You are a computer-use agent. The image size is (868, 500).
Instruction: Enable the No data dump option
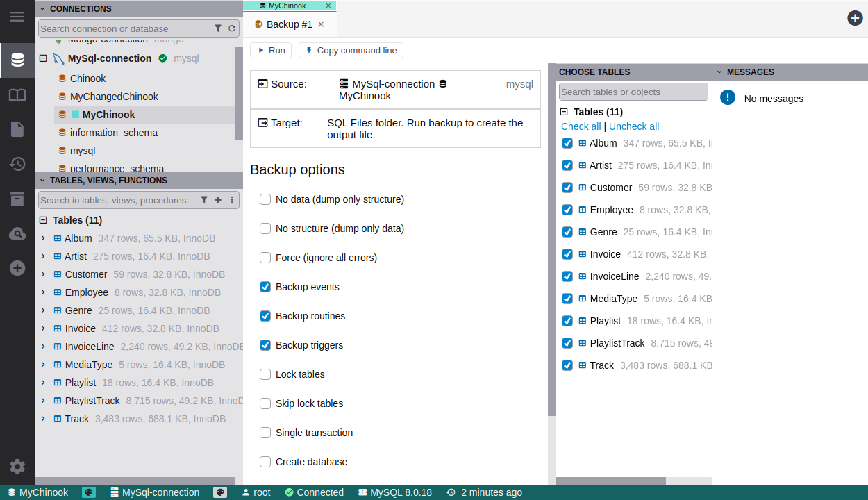265,199
